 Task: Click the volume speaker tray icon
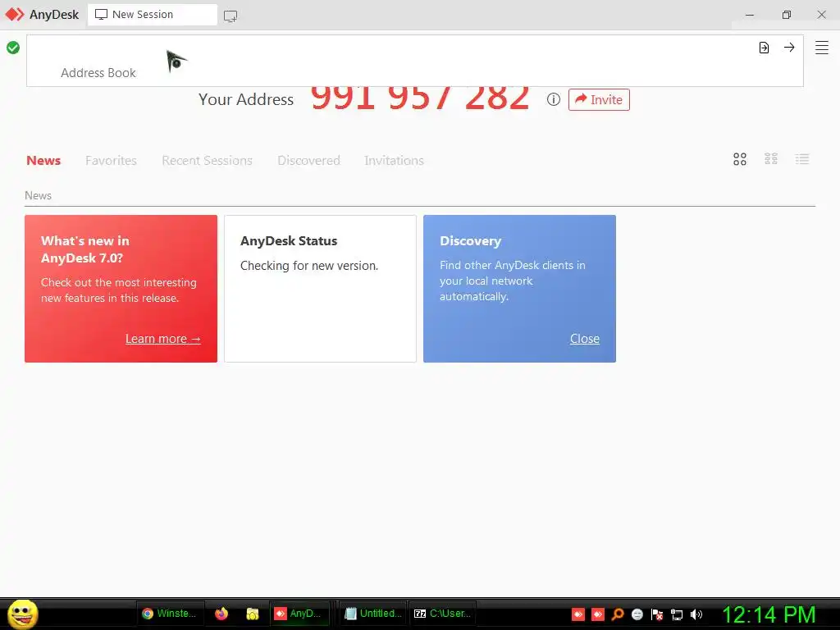pyautogui.click(x=696, y=614)
